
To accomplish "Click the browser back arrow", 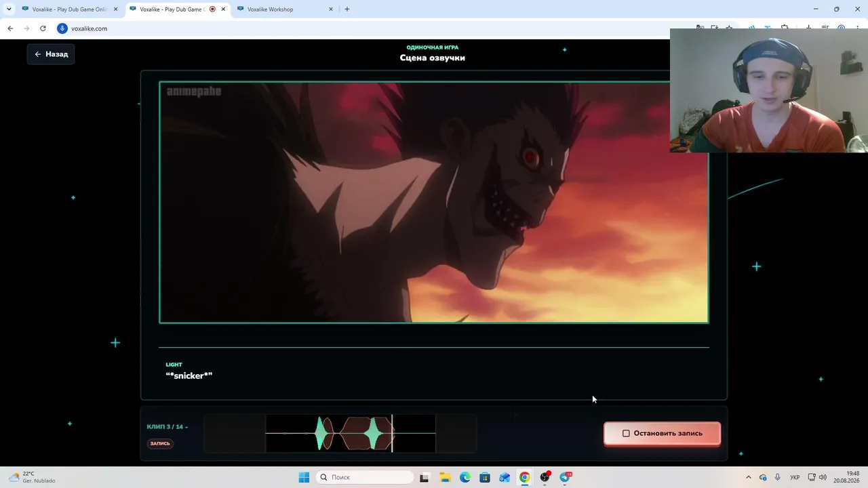I will (10, 28).
